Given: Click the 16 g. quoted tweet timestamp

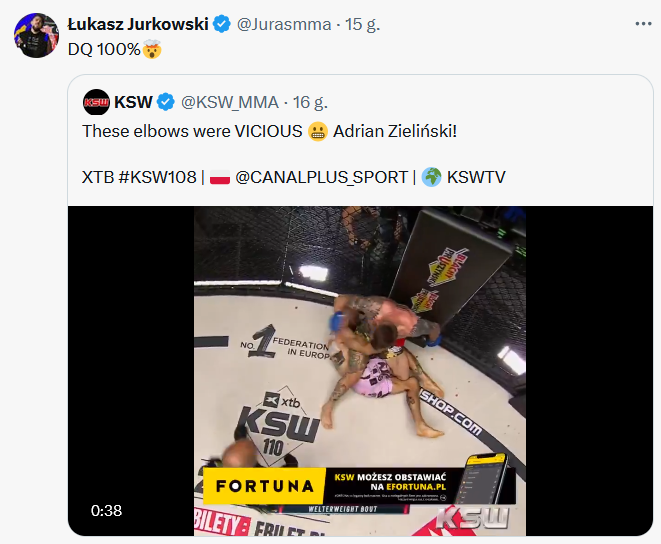Looking at the screenshot, I should pos(310,102).
